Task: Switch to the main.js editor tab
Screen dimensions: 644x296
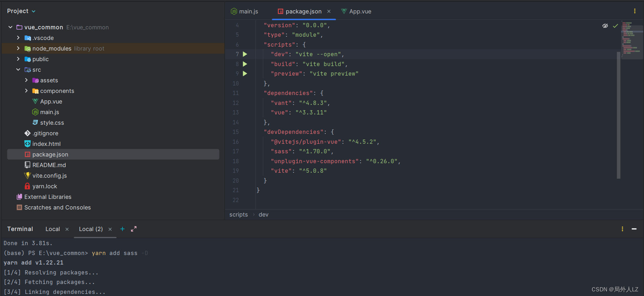Action: coord(245,11)
